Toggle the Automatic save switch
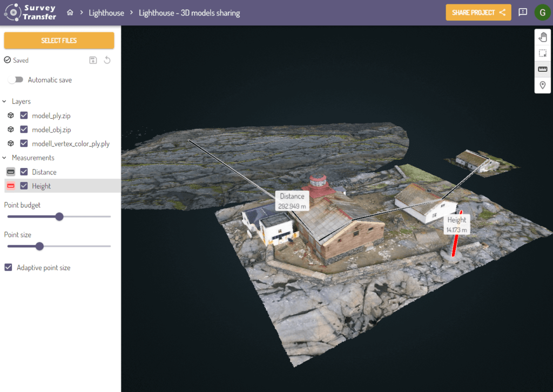This screenshot has width=553, height=392. [16, 80]
